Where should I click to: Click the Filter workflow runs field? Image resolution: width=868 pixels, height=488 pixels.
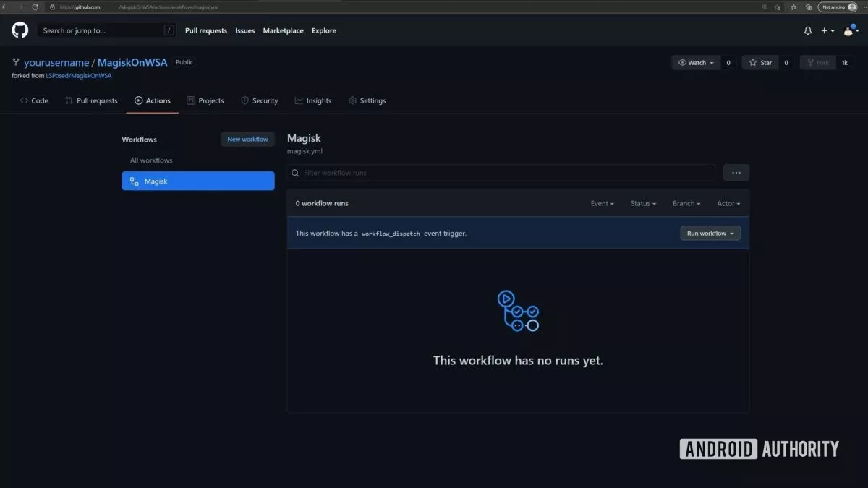point(501,173)
